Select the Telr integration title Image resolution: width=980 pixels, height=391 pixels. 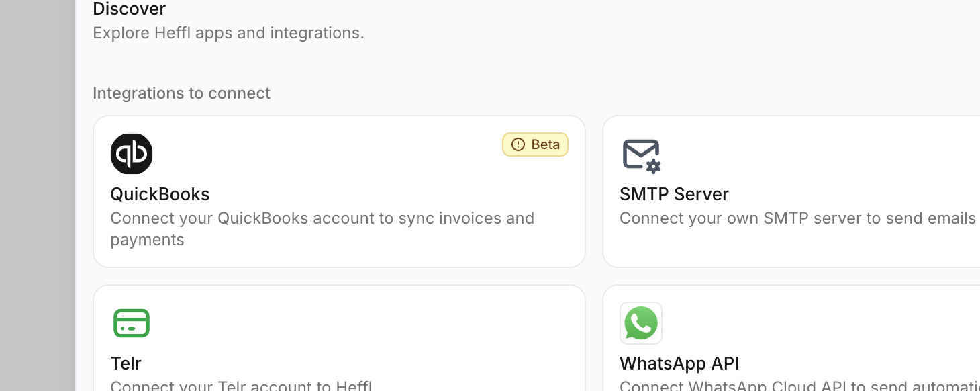[x=126, y=363]
